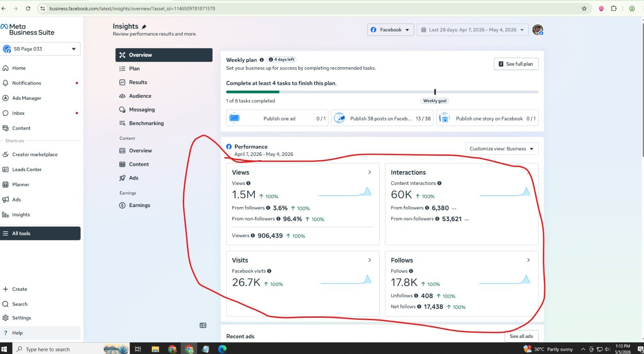Click the profile avatar at top right

pyautogui.click(x=537, y=29)
